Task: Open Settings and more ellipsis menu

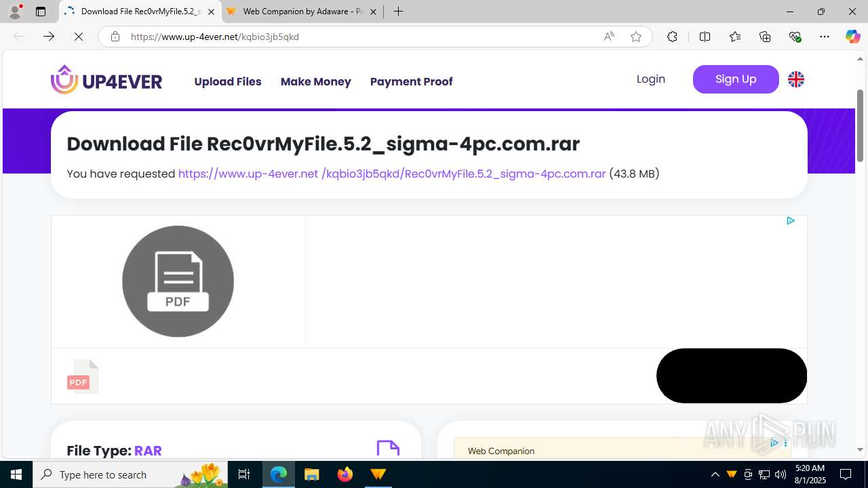Action: pyautogui.click(x=825, y=37)
